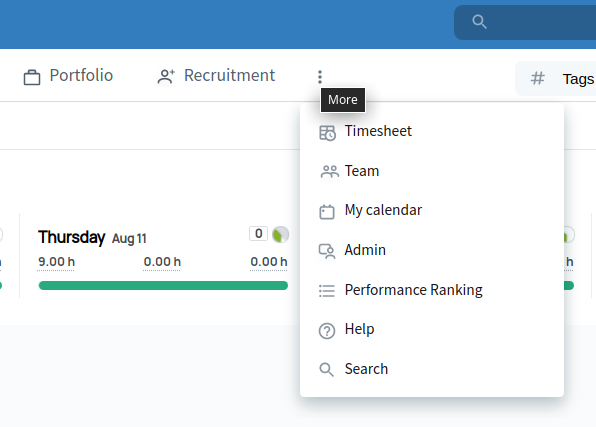Click the 9.00 h value on Thursday

tap(56, 262)
